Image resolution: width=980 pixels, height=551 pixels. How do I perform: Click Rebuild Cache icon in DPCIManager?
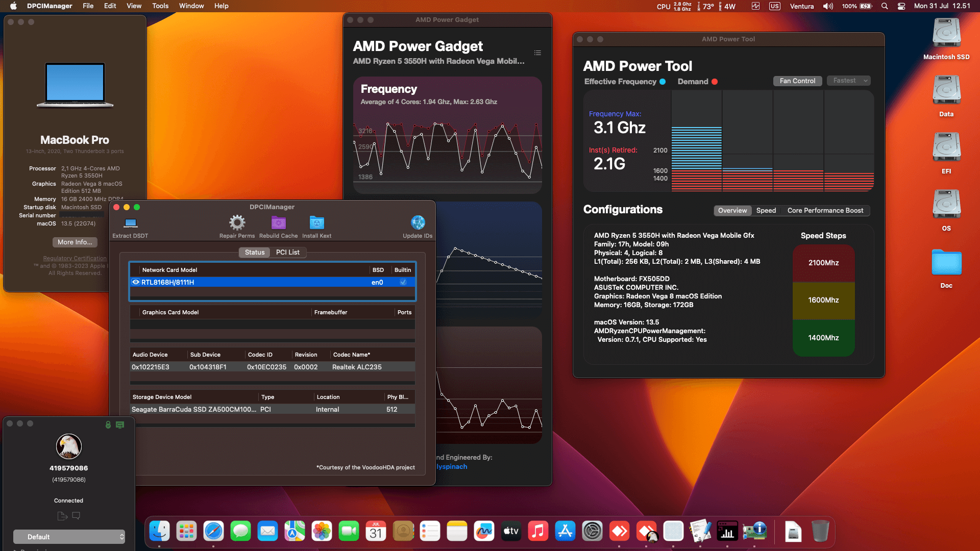pyautogui.click(x=278, y=222)
